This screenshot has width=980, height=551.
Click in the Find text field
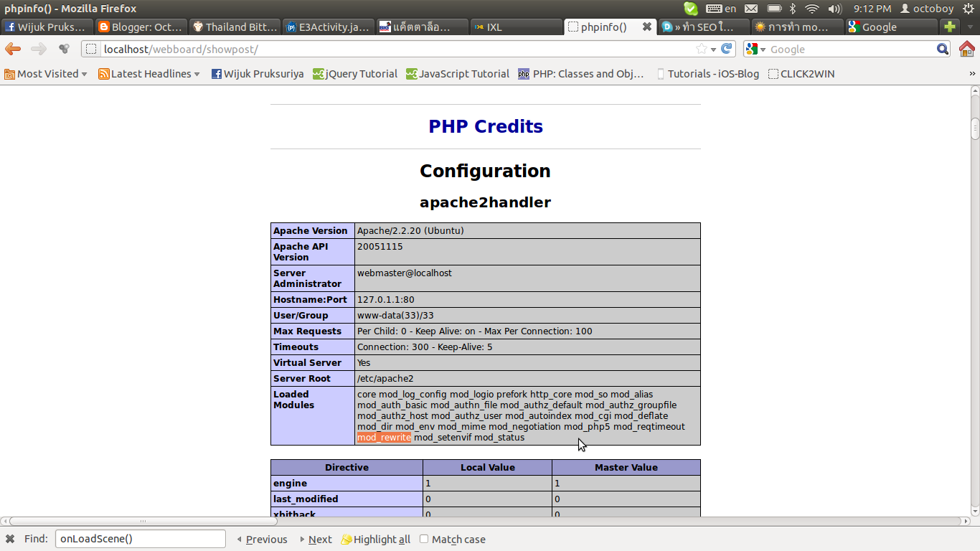click(141, 539)
